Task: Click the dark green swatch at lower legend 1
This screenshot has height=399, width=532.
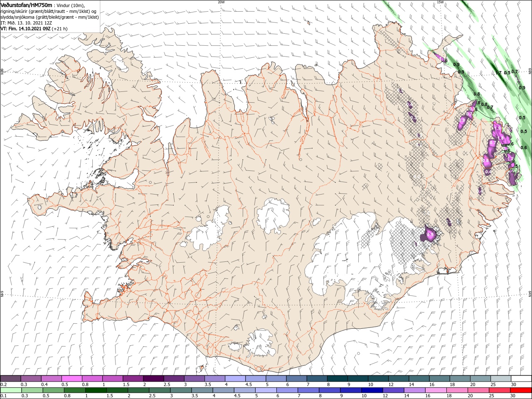Action: 96,390
